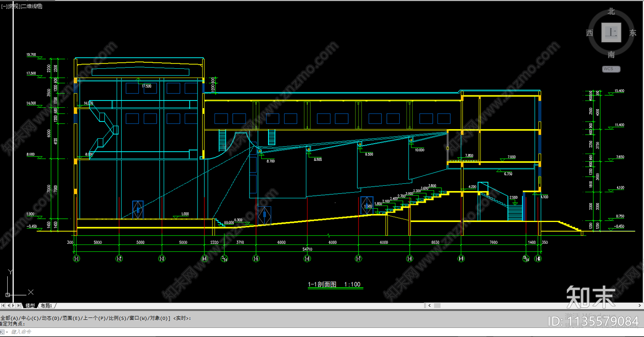
Task: Open the viewport controls [-] menu
Action: [x=4, y=6]
